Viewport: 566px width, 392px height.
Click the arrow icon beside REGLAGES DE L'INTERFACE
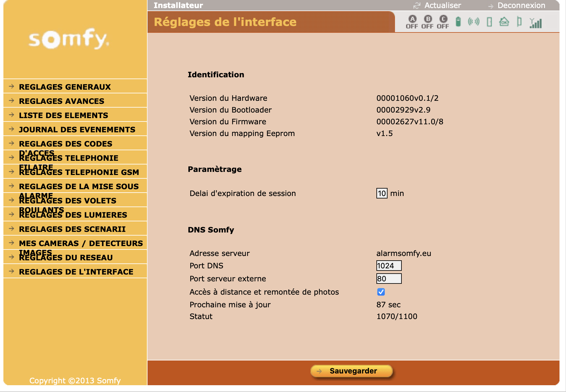click(x=12, y=271)
